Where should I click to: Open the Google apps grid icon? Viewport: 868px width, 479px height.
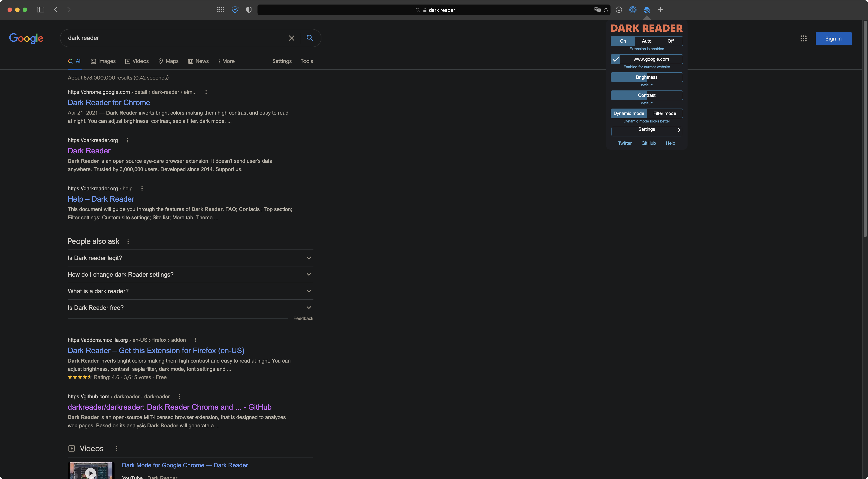click(x=804, y=38)
